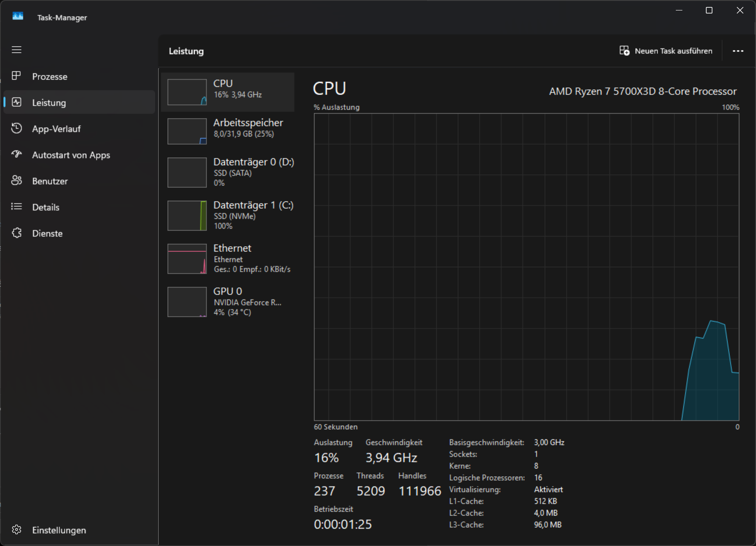Click the Task-Manager app icon in title bar
756x546 pixels.
pos(18,17)
